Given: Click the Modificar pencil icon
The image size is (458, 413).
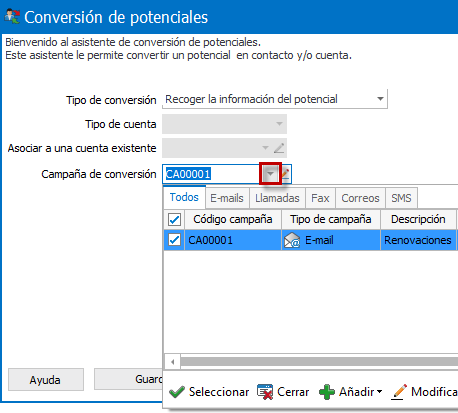Looking at the screenshot, I should tap(399, 392).
